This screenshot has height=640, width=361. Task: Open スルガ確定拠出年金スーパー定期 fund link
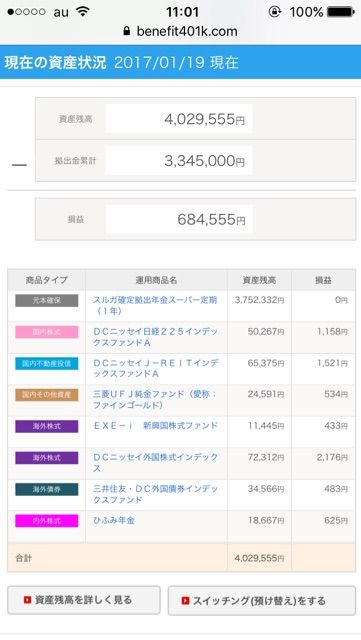pos(155,305)
